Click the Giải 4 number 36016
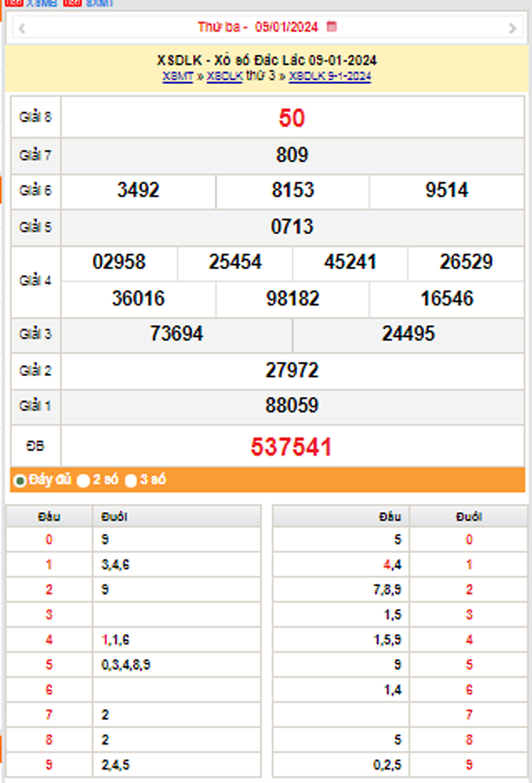 click(138, 299)
